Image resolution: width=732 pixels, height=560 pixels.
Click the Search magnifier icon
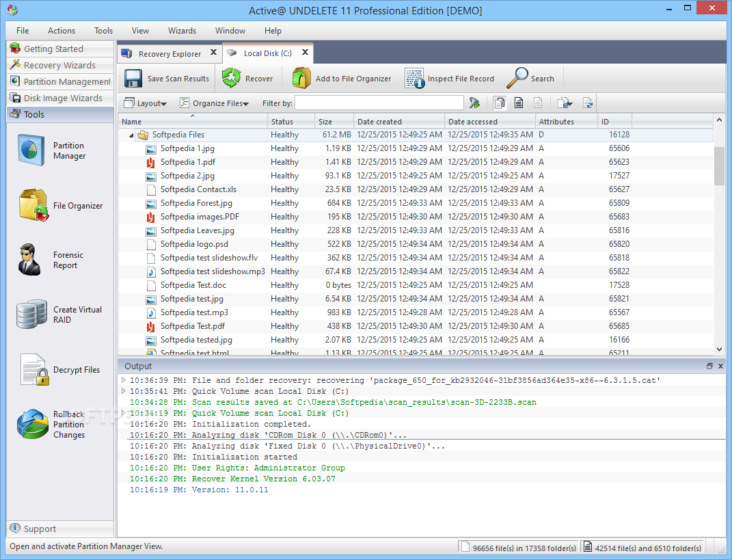point(517,78)
